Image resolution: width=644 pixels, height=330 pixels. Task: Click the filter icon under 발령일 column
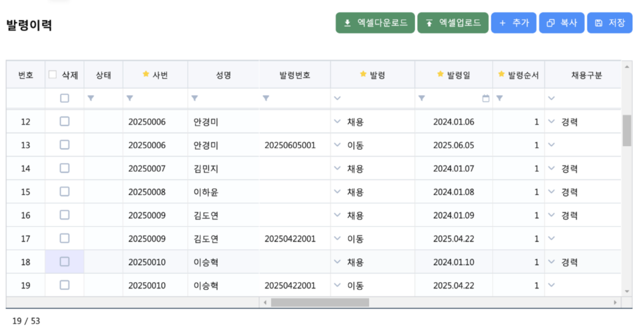click(x=421, y=98)
